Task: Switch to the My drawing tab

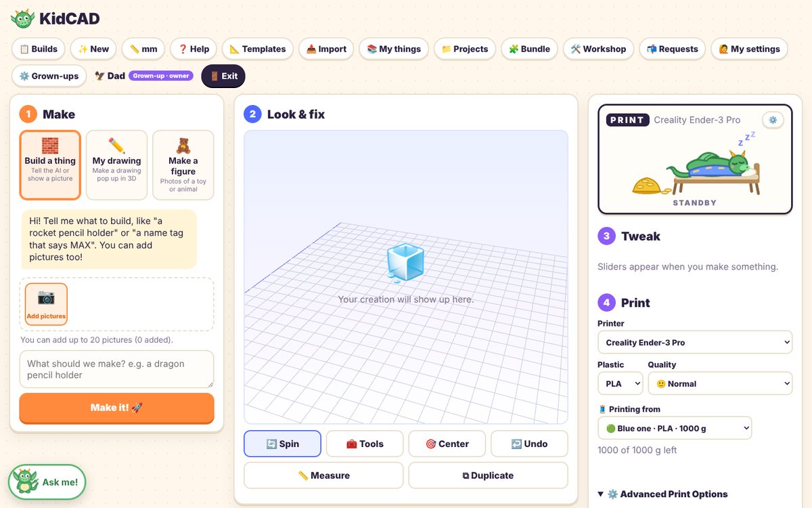Action: click(x=116, y=165)
